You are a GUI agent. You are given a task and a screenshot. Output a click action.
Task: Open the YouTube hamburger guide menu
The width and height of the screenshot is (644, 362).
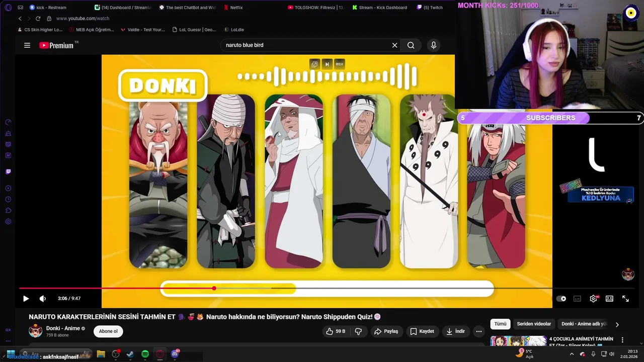(27, 45)
